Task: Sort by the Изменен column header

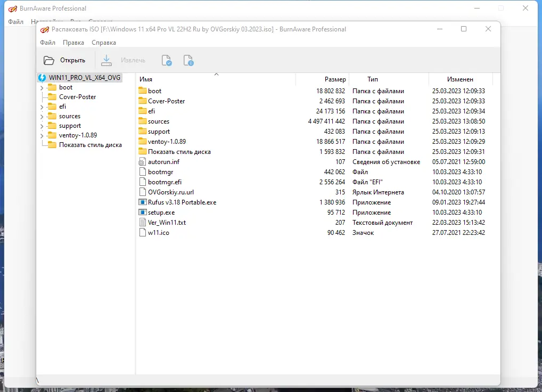Action: click(x=461, y=79)
